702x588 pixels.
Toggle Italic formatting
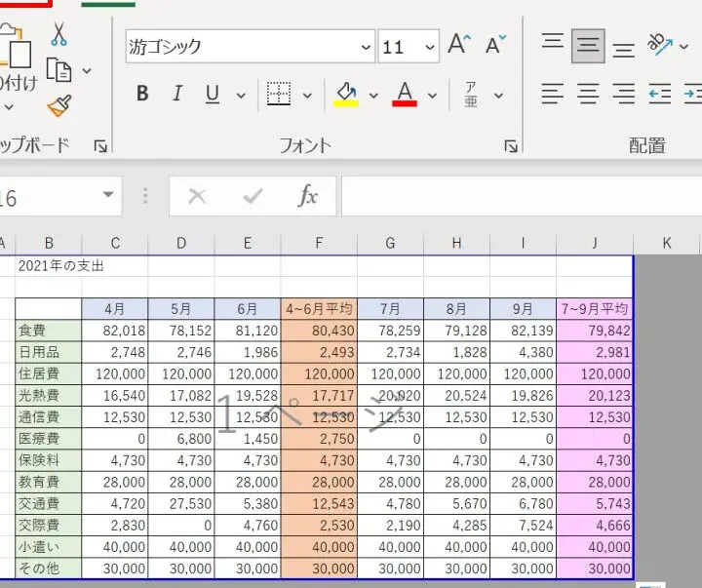point(177,95)
